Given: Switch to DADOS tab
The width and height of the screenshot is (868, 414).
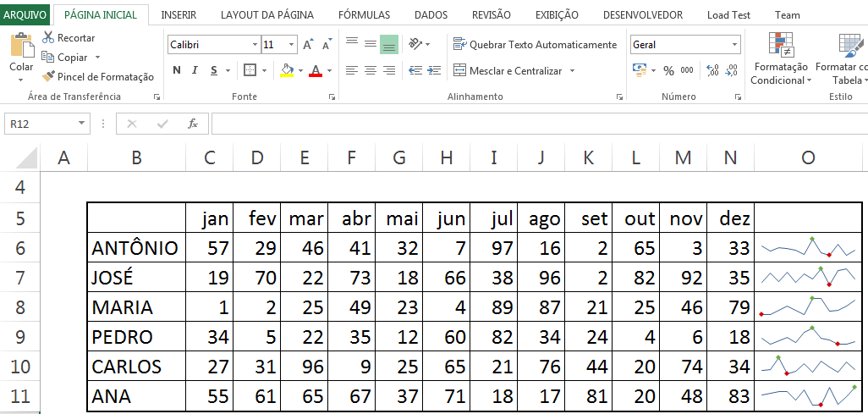Looking at the screenshot, I should click(431, 15).
